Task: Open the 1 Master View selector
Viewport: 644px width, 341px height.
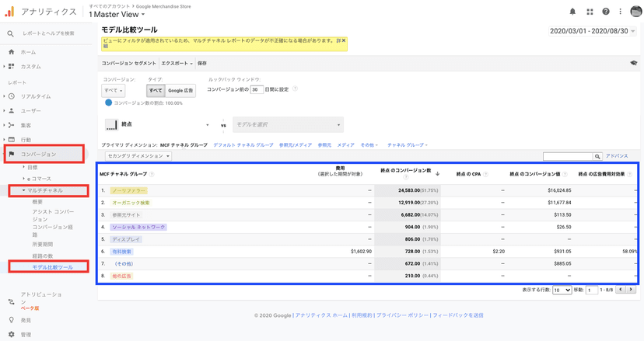Action: [x=117, y=14]
